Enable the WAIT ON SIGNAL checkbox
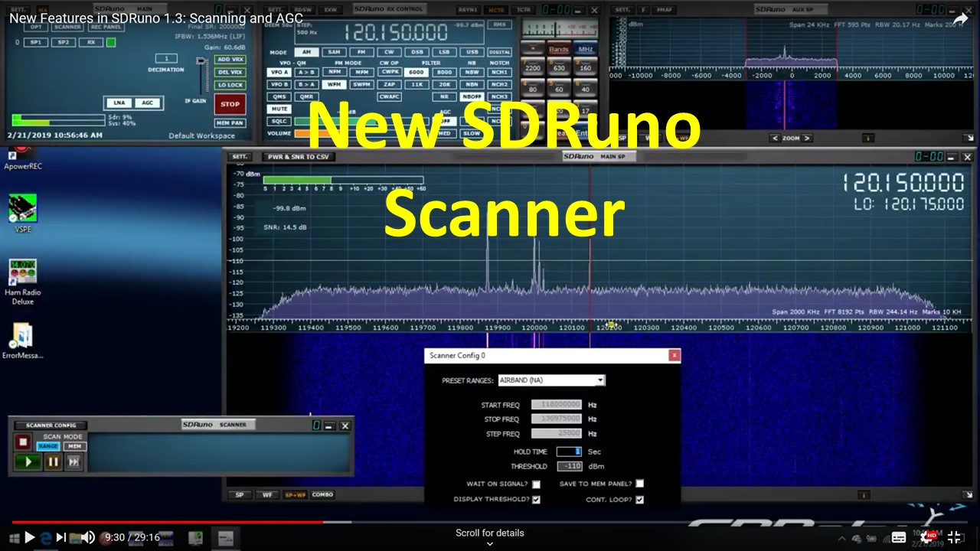980x551 pixels. click(537, 484)
